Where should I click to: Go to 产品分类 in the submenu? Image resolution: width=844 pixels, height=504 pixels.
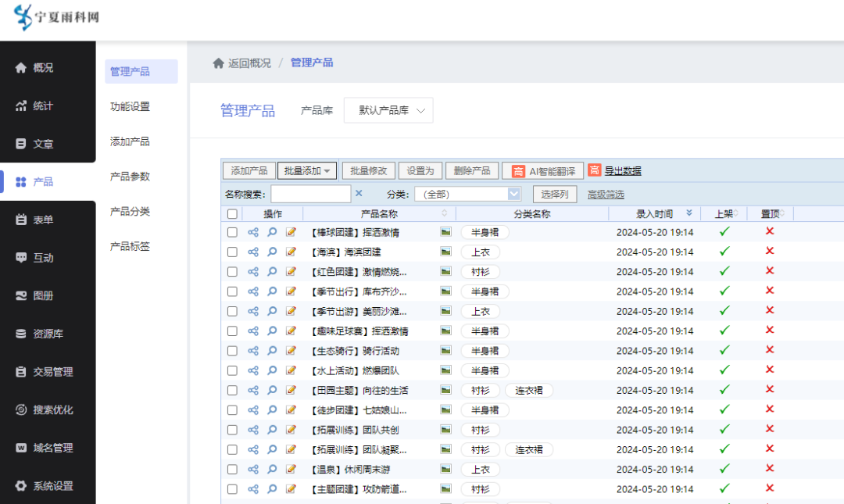point(130,211)
